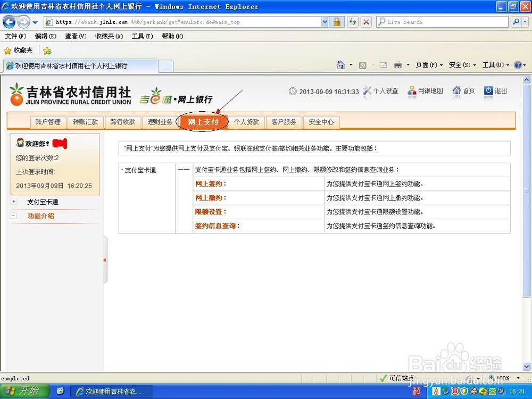Click the RSS feeds icon
Image resolution: width=532 pixels, height=399 pixels.
pos(362,65)
